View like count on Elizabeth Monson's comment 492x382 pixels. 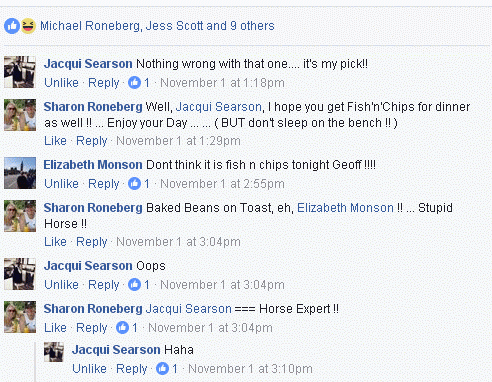point(139,183)
